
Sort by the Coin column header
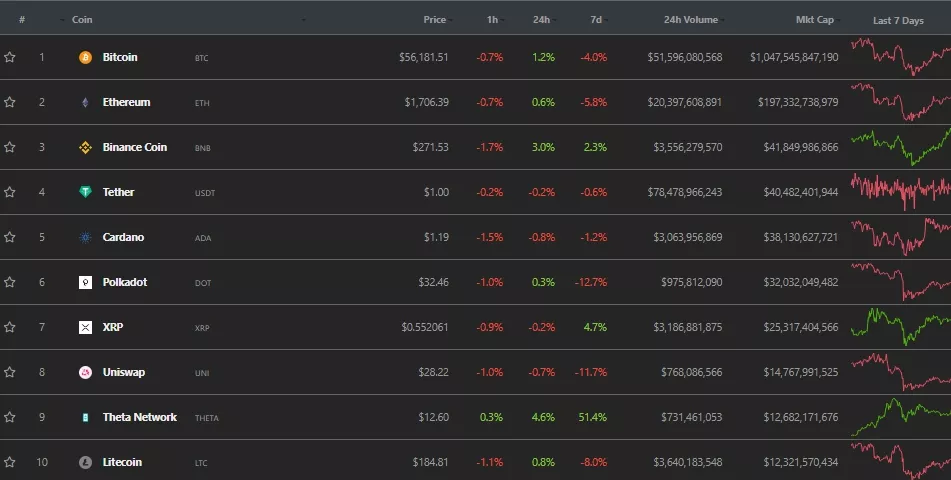(82, 20)
